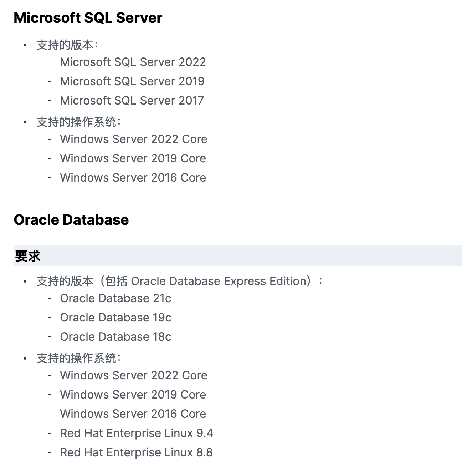
Task: Click the Microsoft SQL Server heading
Action: pyautogui.click(x=88, y=18)
